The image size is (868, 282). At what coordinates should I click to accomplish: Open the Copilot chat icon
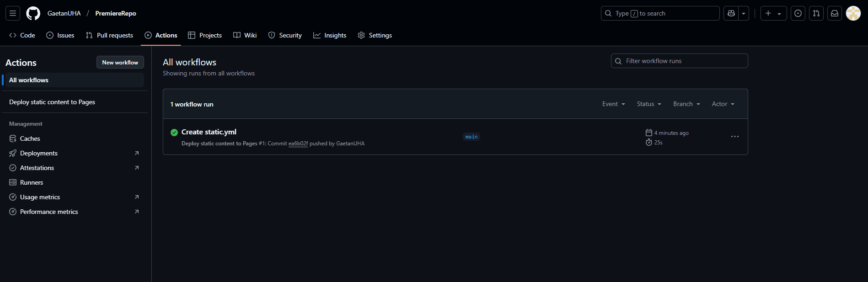pyautogui.click(x=731, y=13)
